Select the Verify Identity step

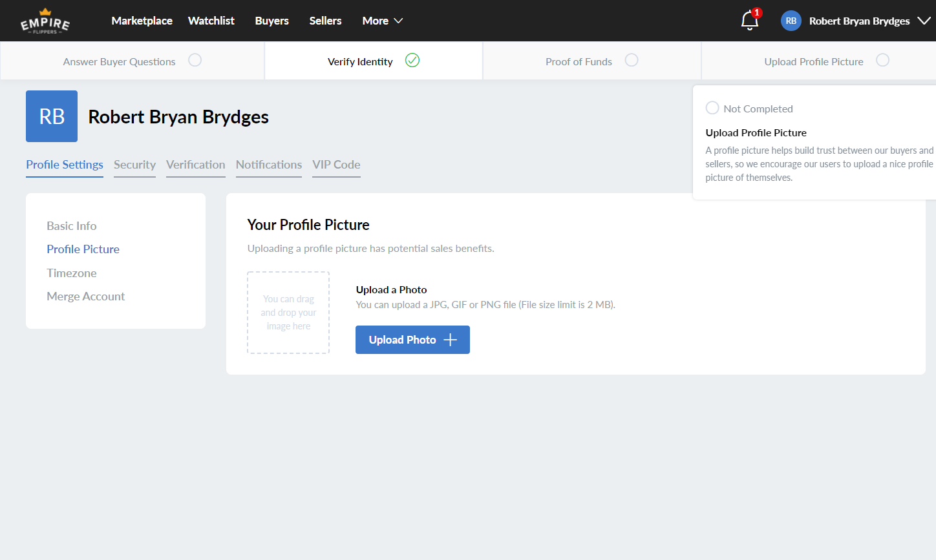click(x=374, y=61)
